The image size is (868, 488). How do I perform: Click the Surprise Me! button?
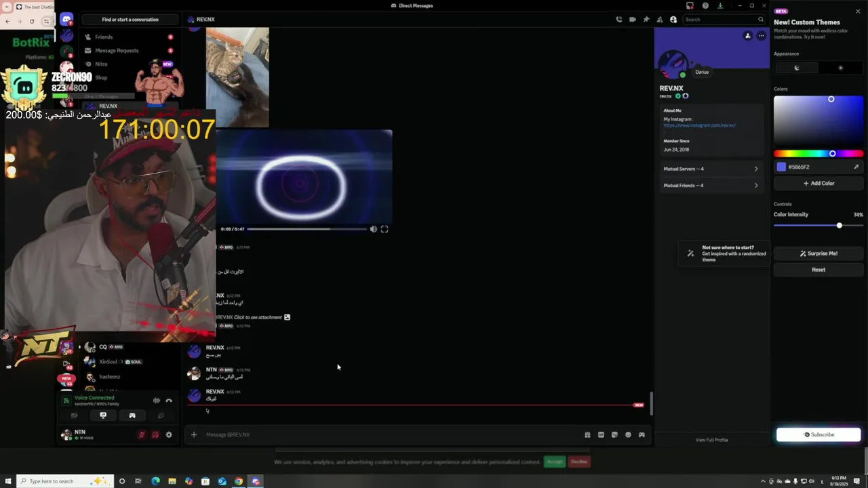(818, 253)
